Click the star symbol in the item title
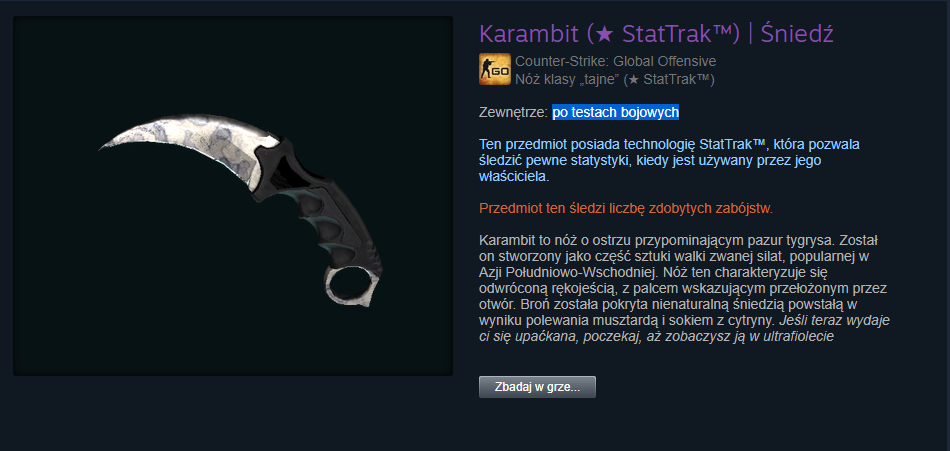The image size is (950, 451). point(603,35)
